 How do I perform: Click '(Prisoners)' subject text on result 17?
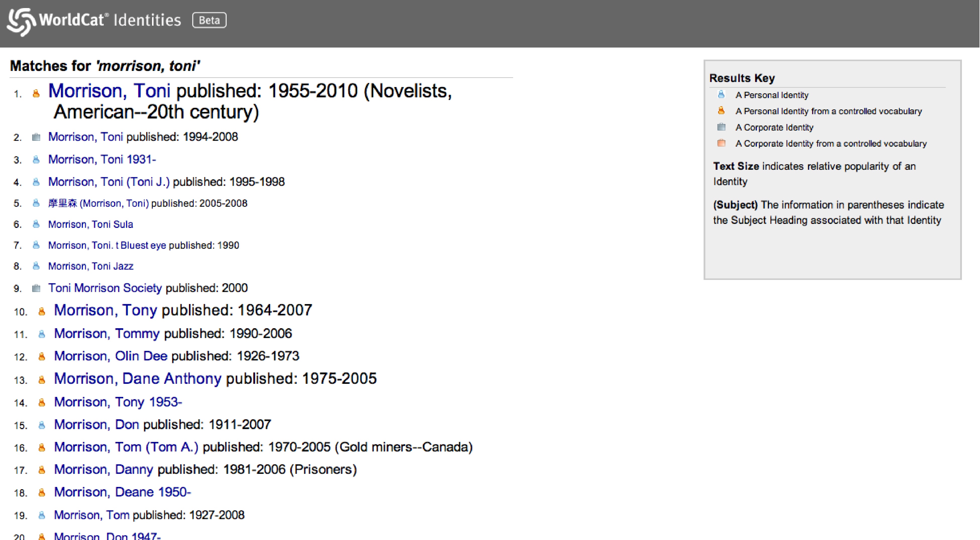(x=323, y=470)
